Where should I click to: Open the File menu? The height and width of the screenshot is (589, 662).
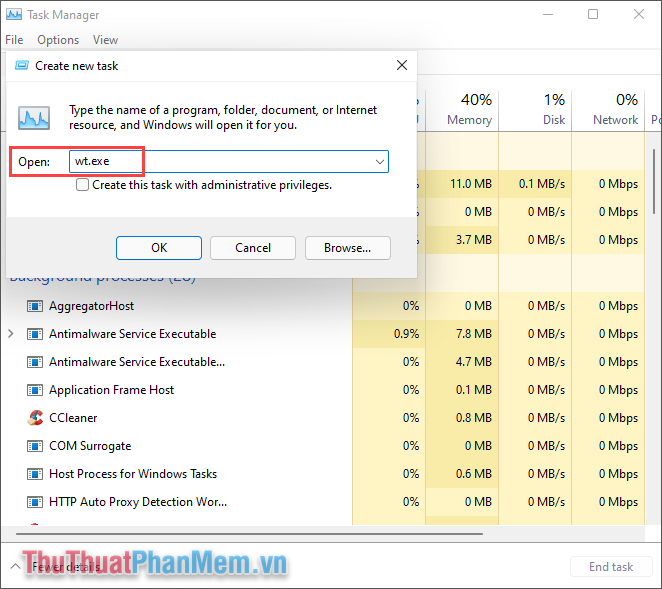pos(14,40)
